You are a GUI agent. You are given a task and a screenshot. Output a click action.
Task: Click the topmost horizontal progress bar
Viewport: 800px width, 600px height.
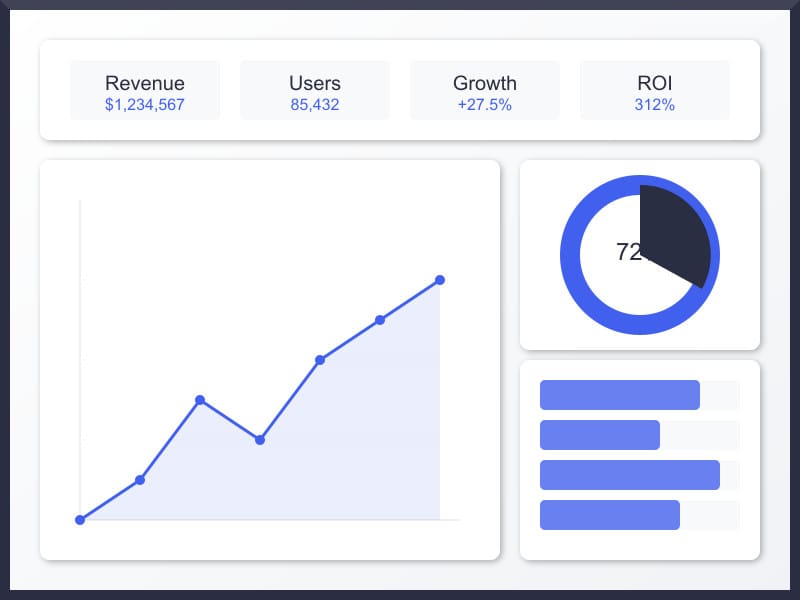coord(620,395)
